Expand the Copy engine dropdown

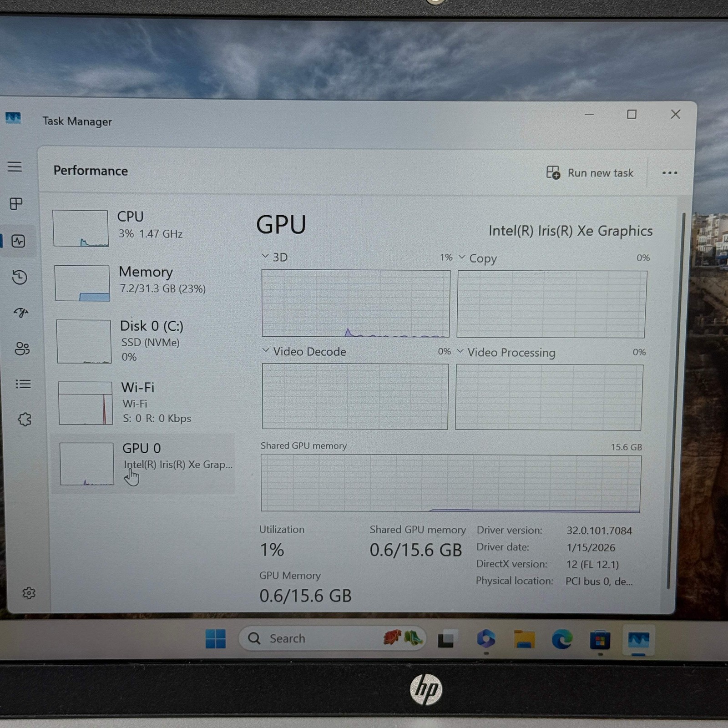pos(462,258)
